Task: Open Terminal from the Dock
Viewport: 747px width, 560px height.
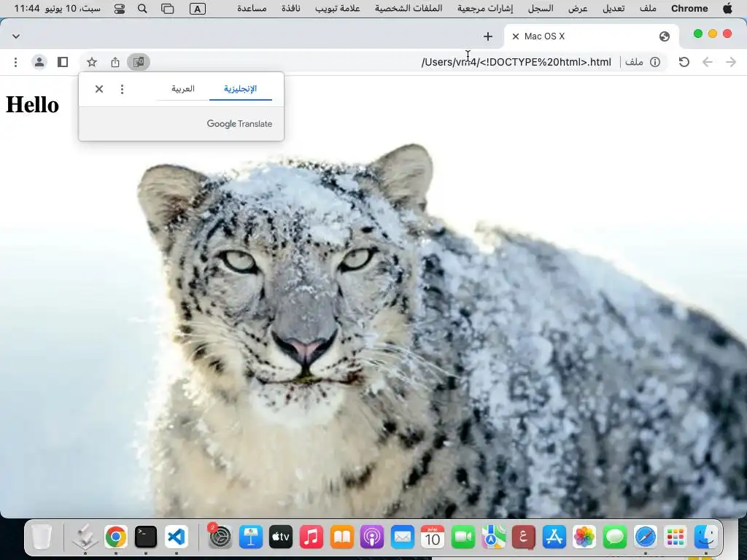Action: 146,537
